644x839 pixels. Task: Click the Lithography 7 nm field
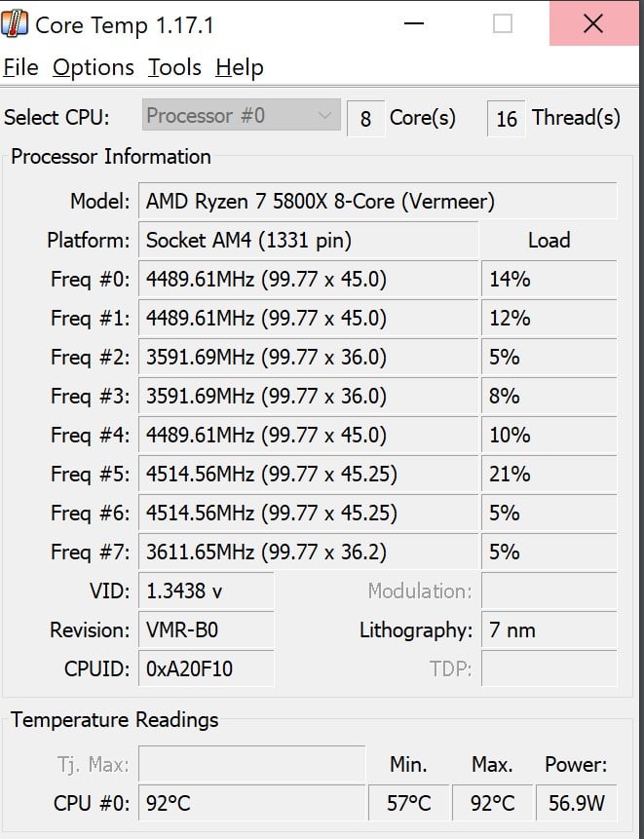[549, 630]
